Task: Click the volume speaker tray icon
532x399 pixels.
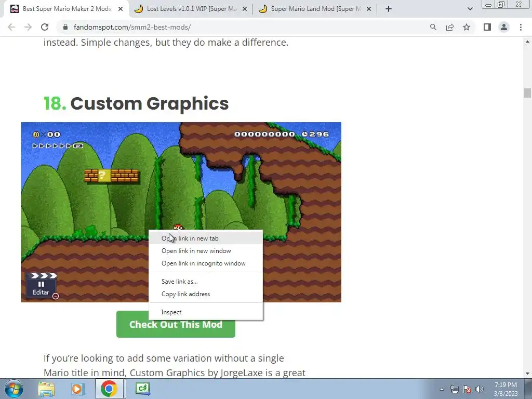Action: coord(480,389)
